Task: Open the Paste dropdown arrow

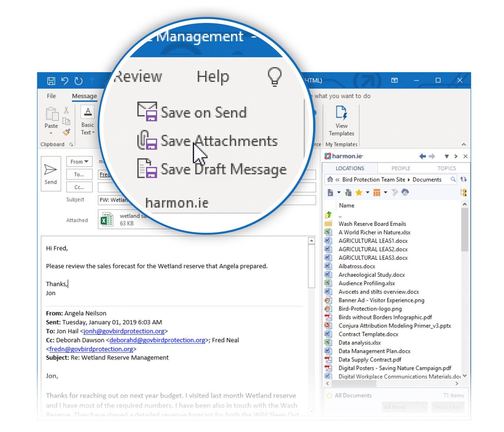Action: coord(51,133)
